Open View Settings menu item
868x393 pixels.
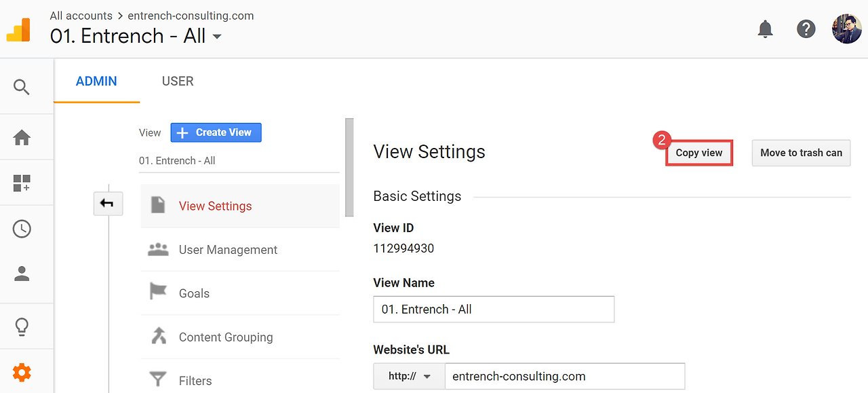point(240,206)
